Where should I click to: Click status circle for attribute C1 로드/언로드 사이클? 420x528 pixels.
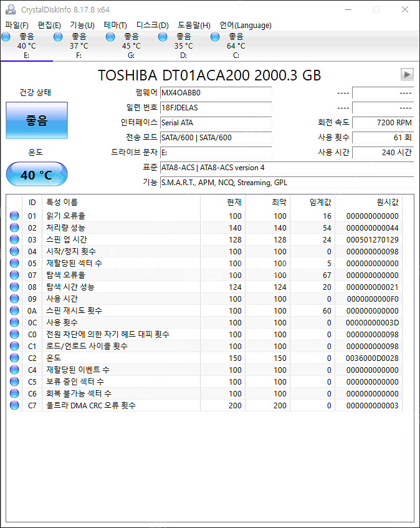click(14, 346)
